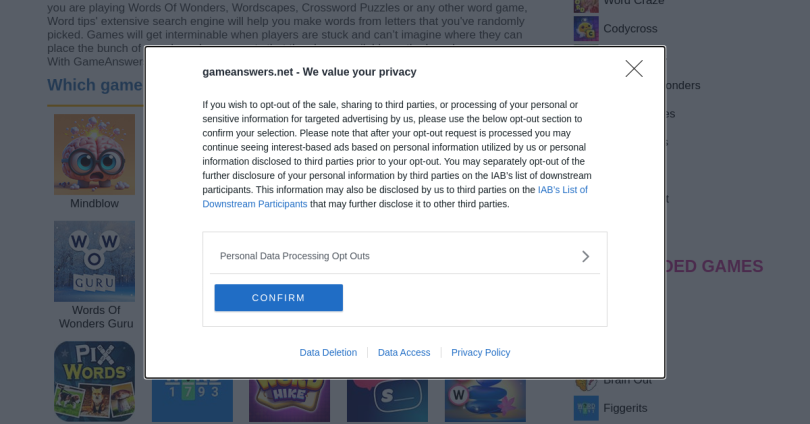Click the Codycross icon in sidebar
The width and height of the screenshot is (810, 424).
pos(586,29)
